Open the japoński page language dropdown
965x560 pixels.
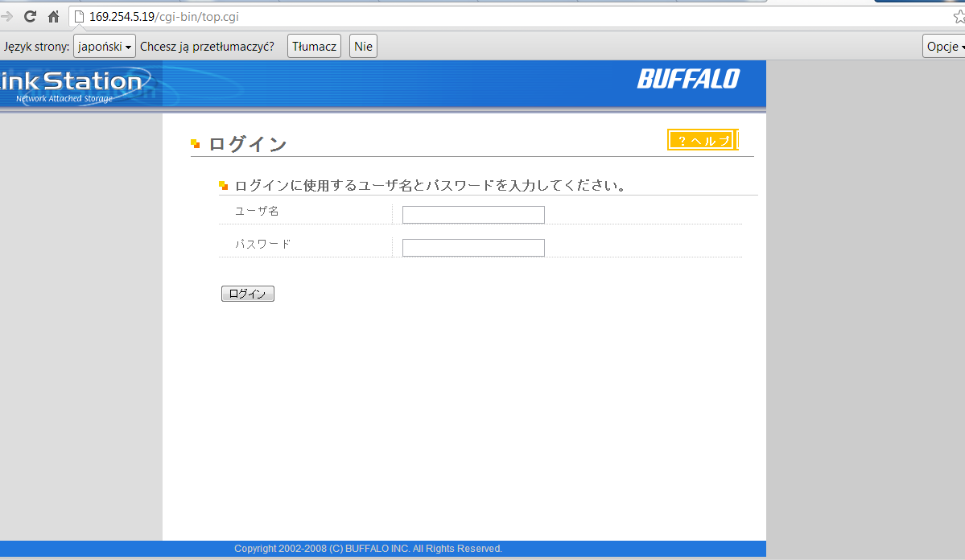click(x=104, y=46)
